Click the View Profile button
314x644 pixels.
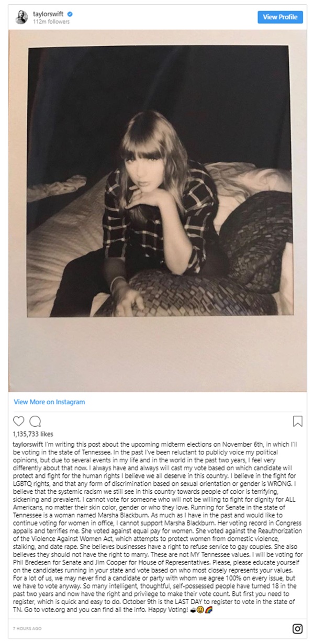[x=280, y=17]
